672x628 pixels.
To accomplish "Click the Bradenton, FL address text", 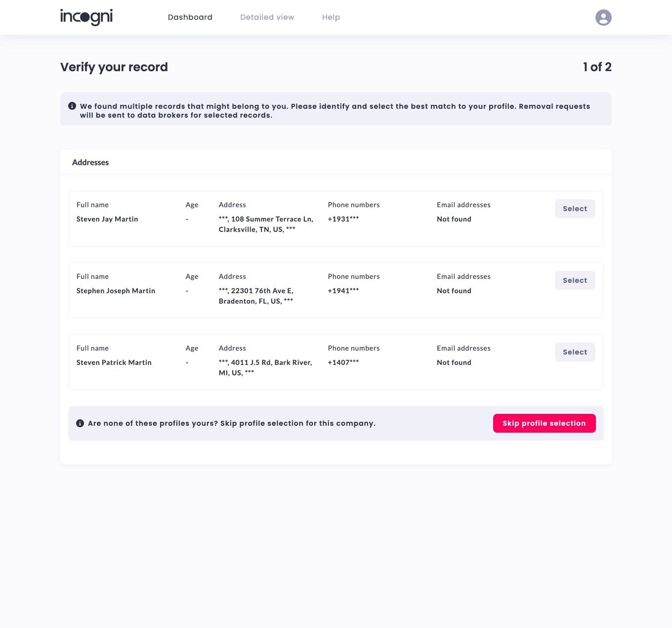I will pyautogui.click(x=256, y=296).
